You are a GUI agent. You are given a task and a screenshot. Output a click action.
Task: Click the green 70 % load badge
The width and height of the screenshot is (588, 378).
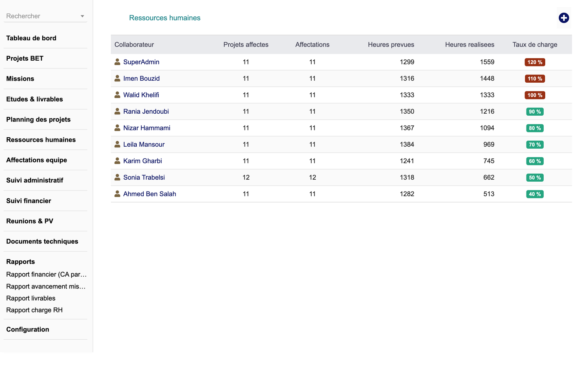coord(535,145)
